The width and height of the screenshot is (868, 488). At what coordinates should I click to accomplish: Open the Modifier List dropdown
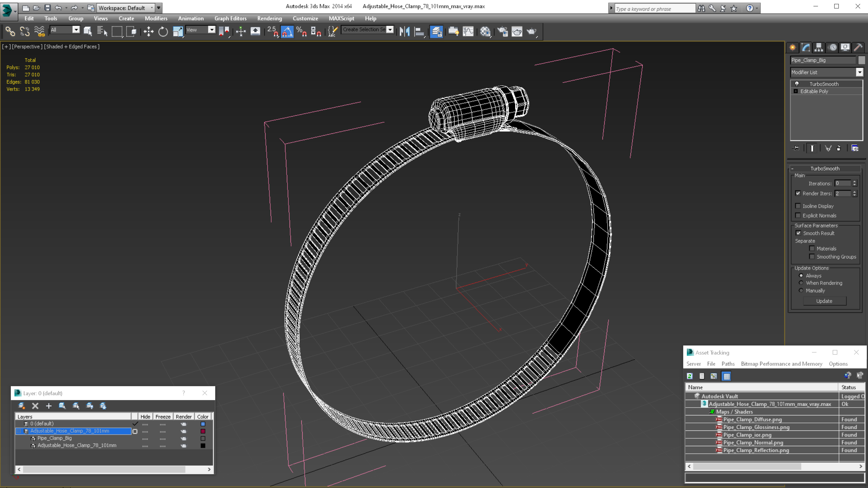point(860,72)
